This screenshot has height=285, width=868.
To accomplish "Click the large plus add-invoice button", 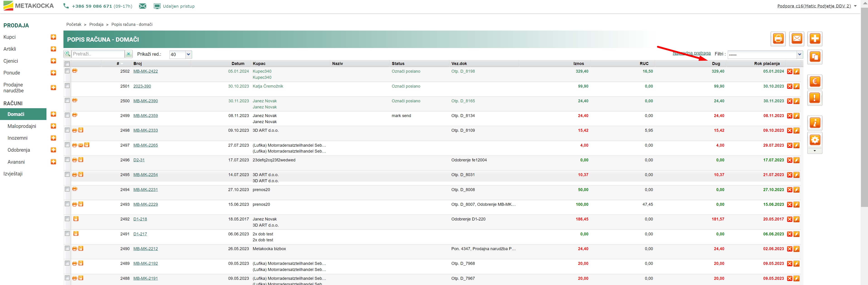I will click(815, 39).
